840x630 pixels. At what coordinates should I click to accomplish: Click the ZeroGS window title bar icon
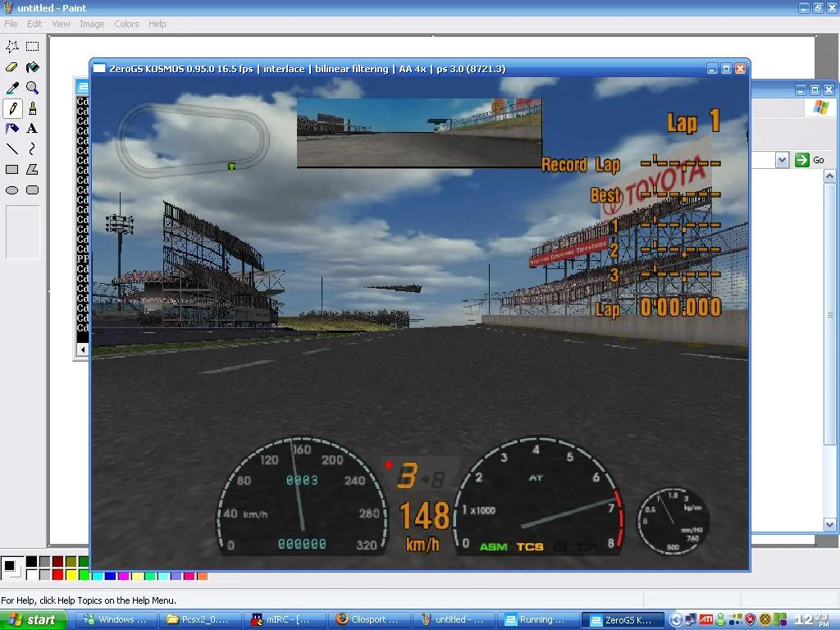99,69
